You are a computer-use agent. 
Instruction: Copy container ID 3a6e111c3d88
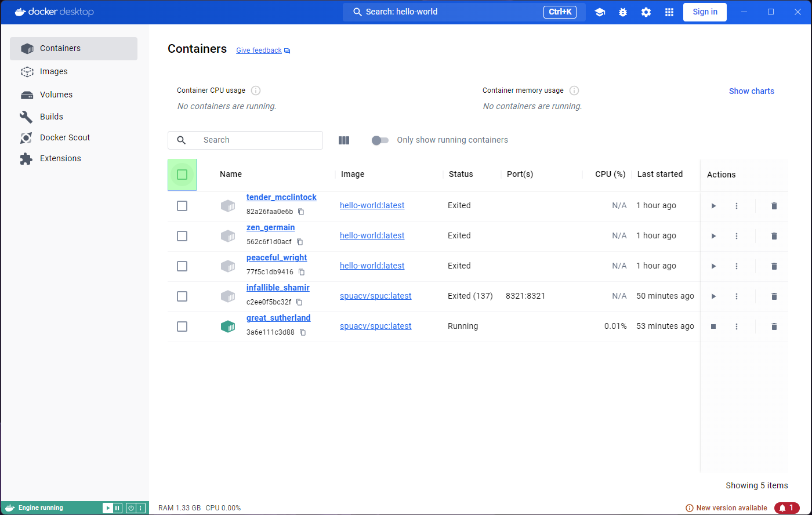point(303,332)
